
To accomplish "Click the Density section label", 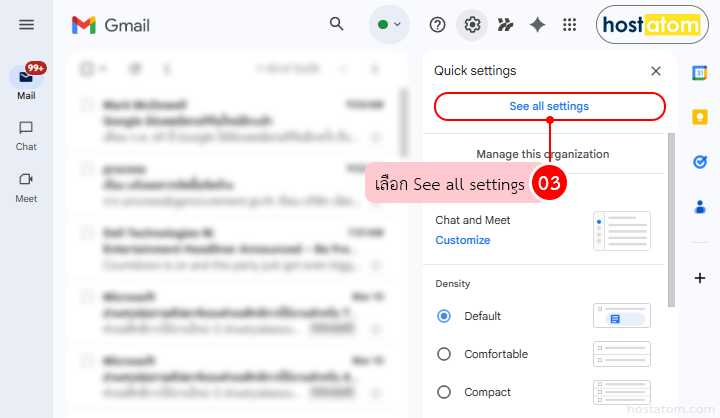I will click(453, 283).
